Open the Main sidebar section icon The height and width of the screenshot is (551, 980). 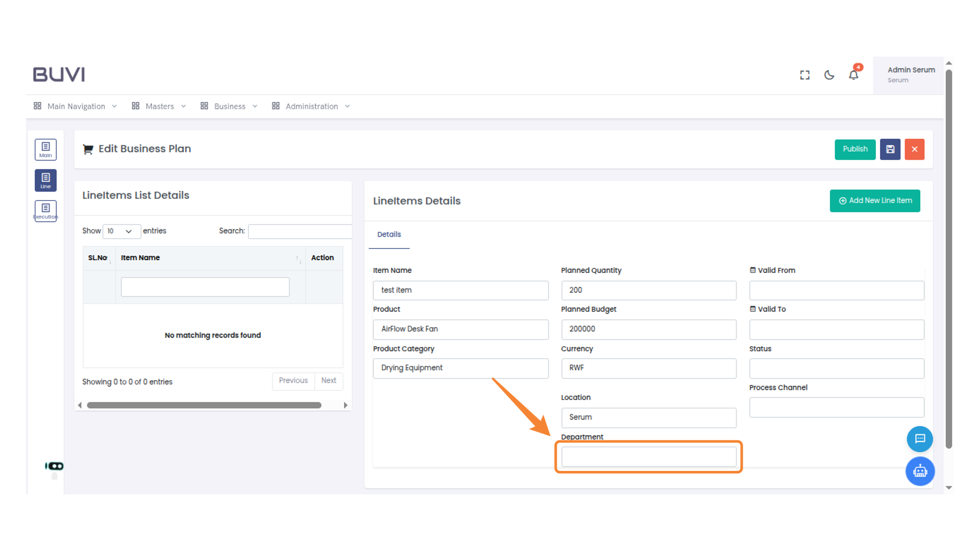[45, 149]
